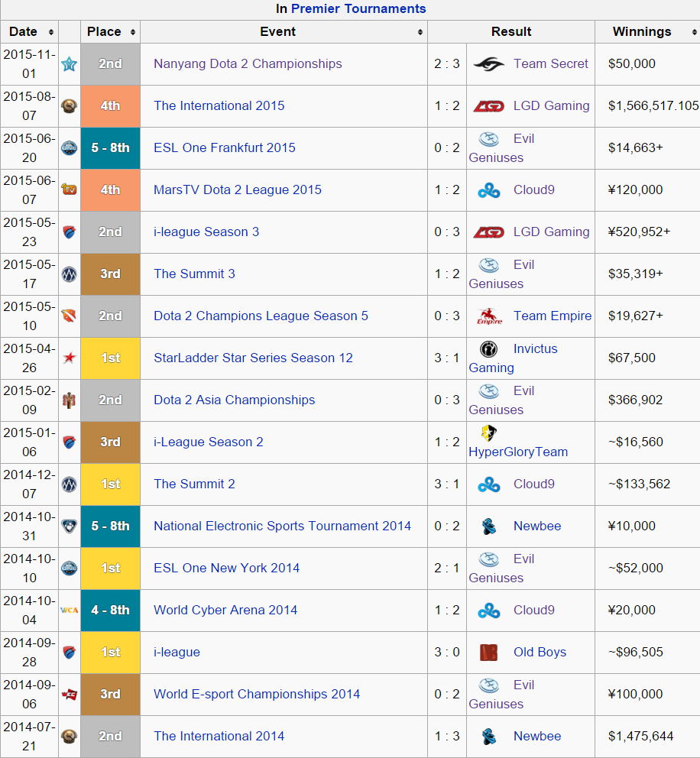The image size is (700, 758).
Task: Open the Premier Tournaments link
Action: coord(358,9)
